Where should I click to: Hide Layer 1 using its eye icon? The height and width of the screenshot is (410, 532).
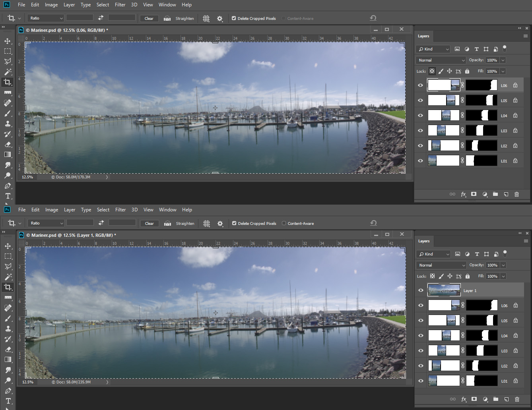pos(421,290)
